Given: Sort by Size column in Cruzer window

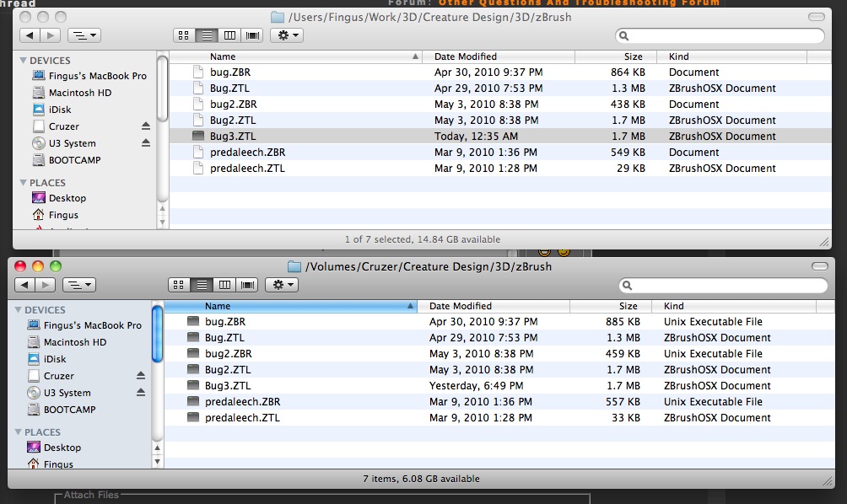Looking at the screenshot, I should 611,306.
